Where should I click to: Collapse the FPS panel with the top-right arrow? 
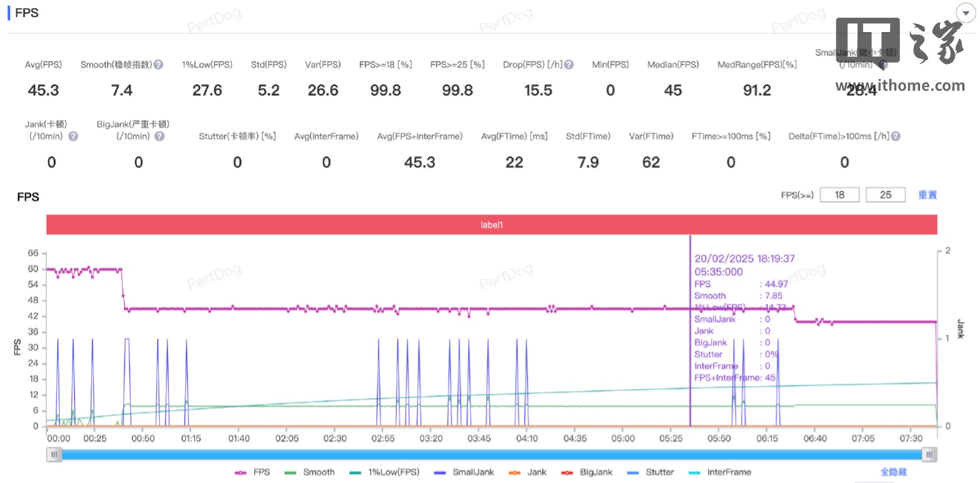[x=966, y=13]
